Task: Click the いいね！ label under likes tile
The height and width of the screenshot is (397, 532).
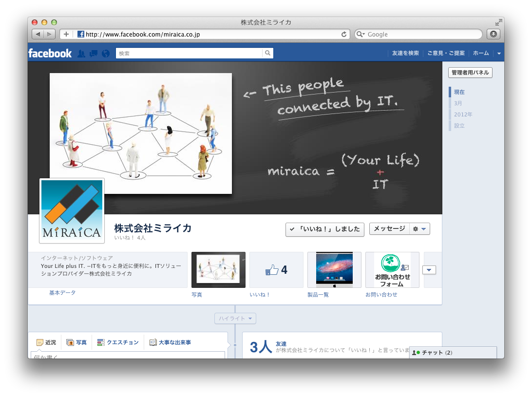Action: (x=260, y=295)
